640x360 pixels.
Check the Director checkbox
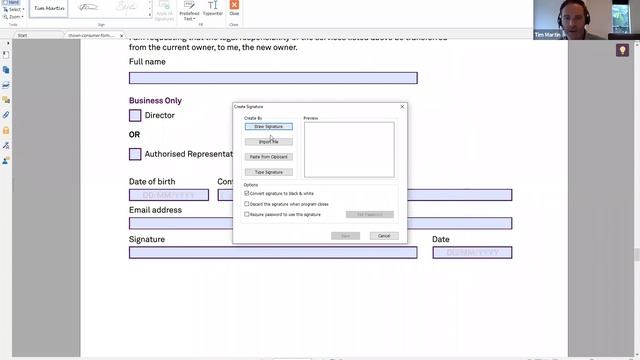pyautogui.click(x=135, y=116)
